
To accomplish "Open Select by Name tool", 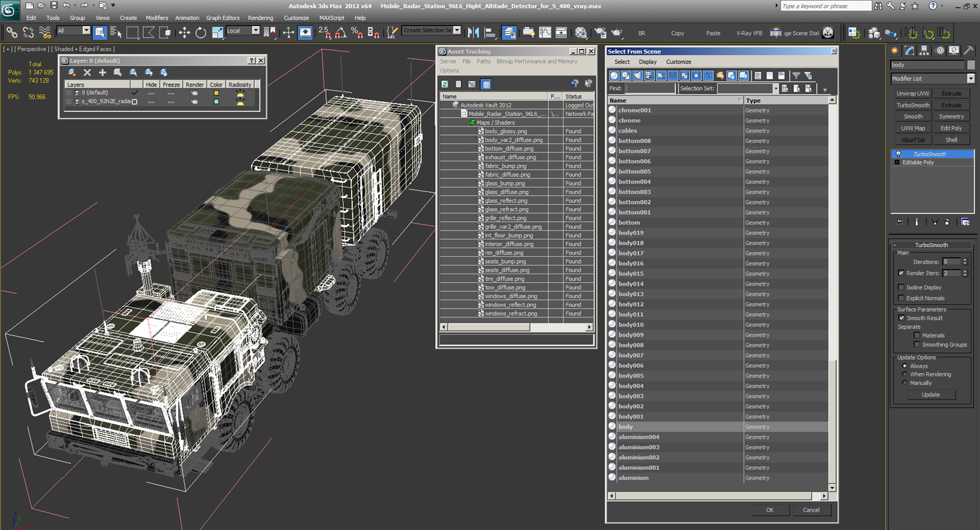I will 116,32.
